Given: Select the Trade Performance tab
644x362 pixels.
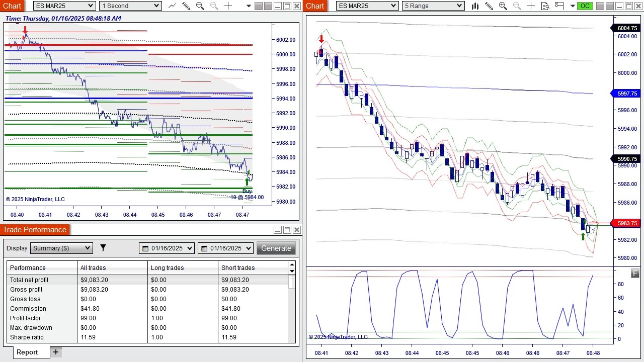Looking at the screenshot, I should [x=35, y=230].
